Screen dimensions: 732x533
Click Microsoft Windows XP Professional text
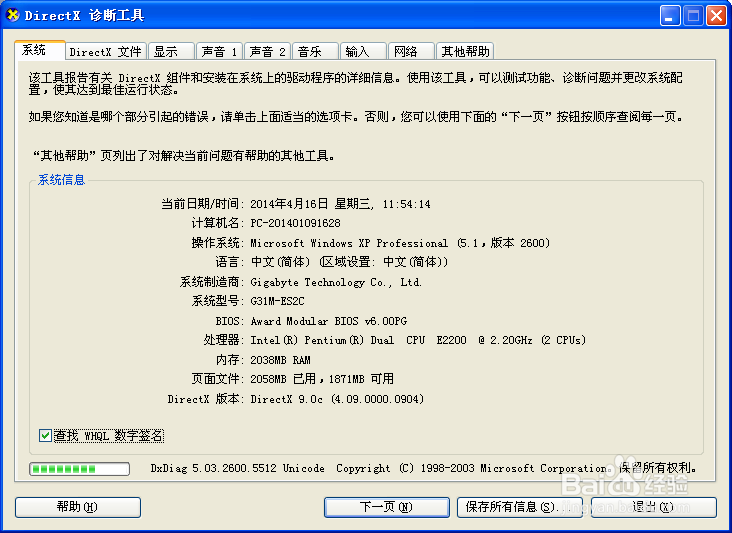tap(349, 243)
